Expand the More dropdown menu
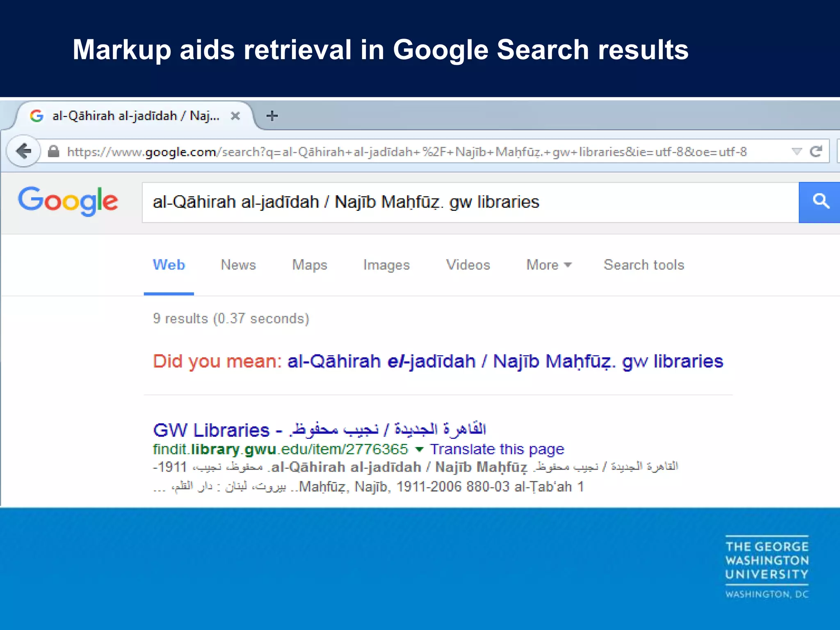 [549, 265]
